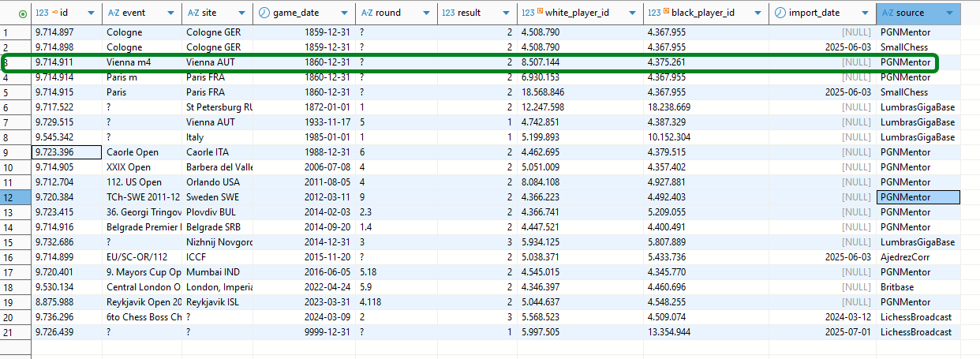Screen dimensions: 980x359
Task: Select row number 12 header
Action: [15, 197]
